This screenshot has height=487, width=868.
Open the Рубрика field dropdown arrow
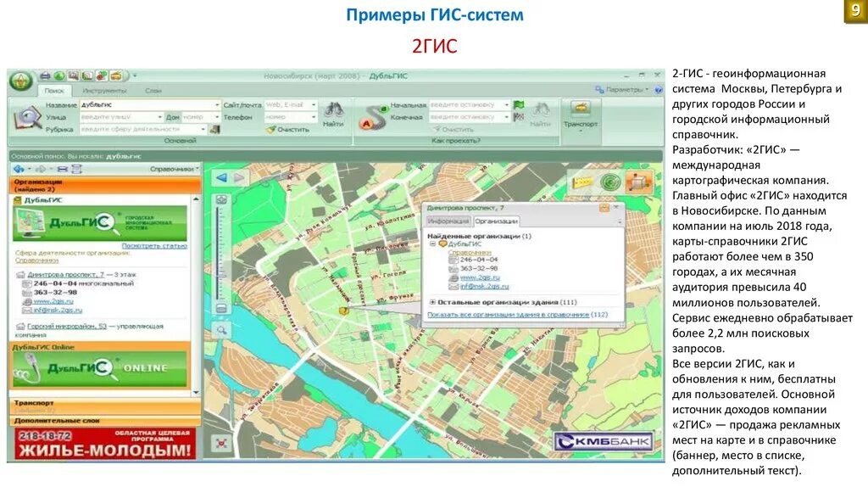(x=203, y=129)
